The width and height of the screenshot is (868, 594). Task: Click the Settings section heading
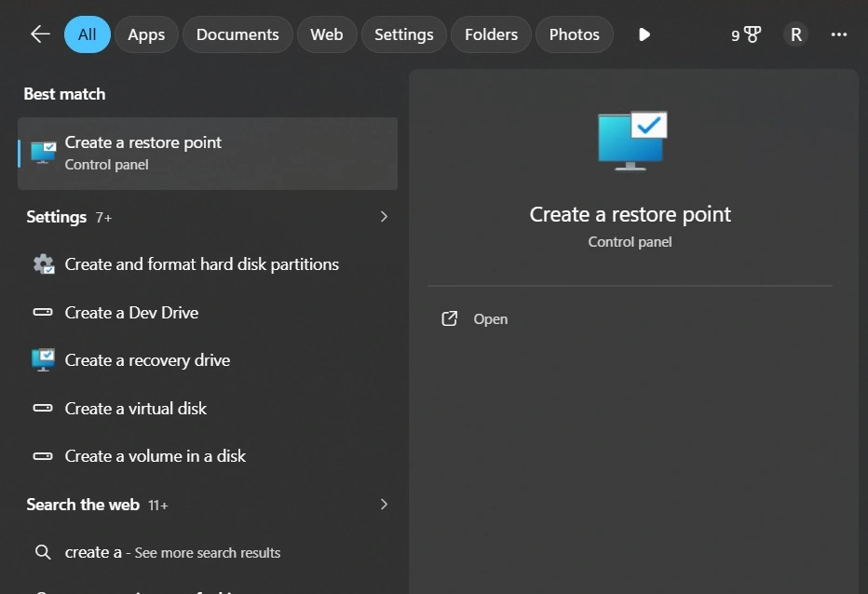57,217
